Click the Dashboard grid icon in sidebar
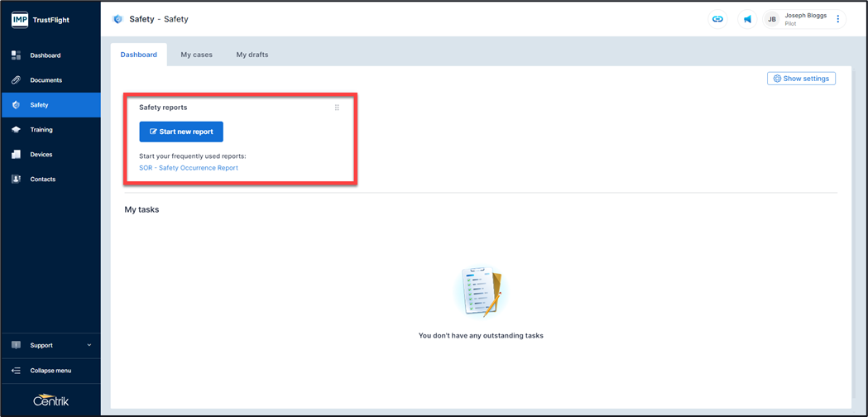Image resolution: width=868 pixels, height=417 pixels. click(16, 55)
